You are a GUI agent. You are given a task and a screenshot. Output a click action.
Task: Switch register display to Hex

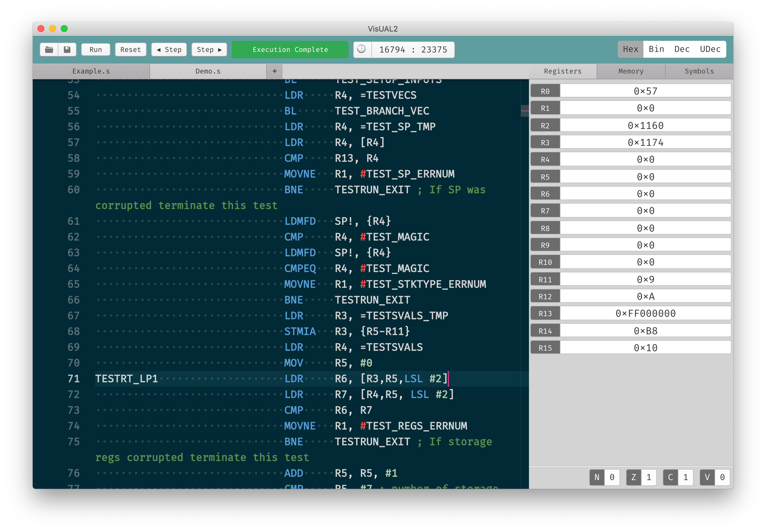click(630, 49)
